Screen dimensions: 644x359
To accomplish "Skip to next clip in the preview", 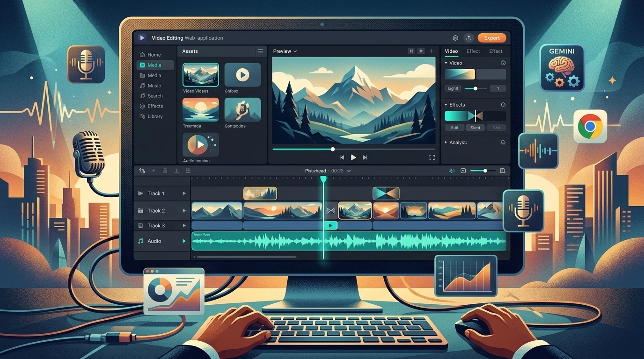I will click(x=365, y=158).
